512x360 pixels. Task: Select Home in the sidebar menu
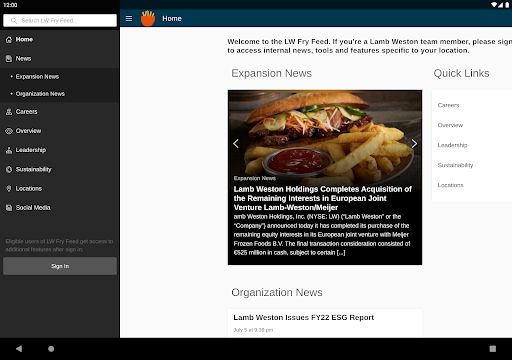[60, 39]
